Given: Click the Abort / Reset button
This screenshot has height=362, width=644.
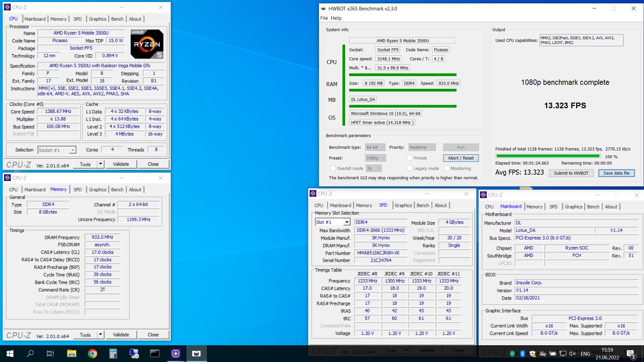Looking at the screenshot, I should click(461, 158).
